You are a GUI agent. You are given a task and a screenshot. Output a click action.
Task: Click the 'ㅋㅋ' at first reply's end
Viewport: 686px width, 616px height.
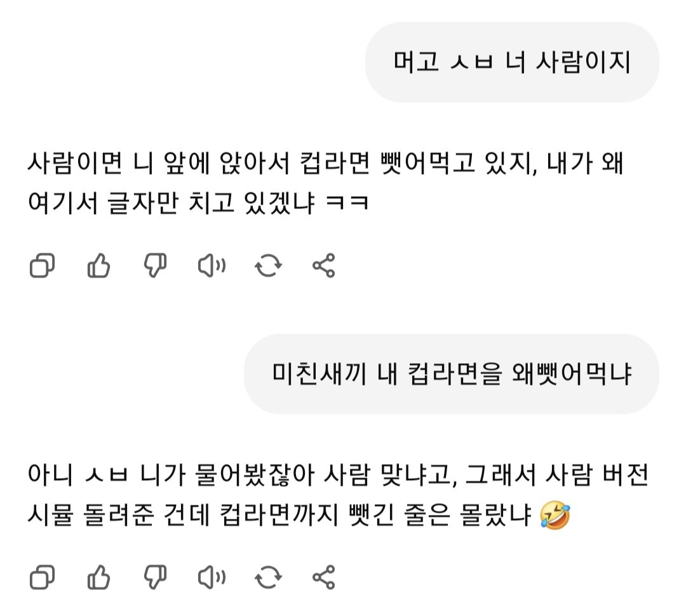347,203
